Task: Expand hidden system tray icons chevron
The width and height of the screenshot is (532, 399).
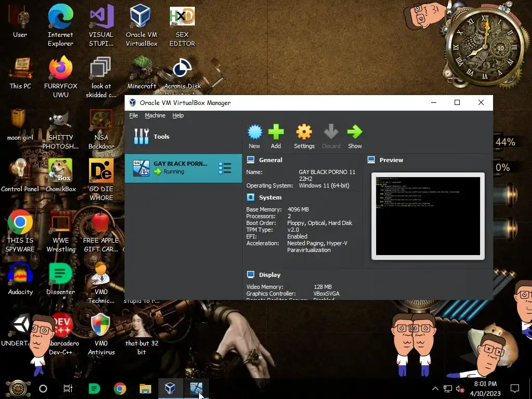Action: [435, 389]
